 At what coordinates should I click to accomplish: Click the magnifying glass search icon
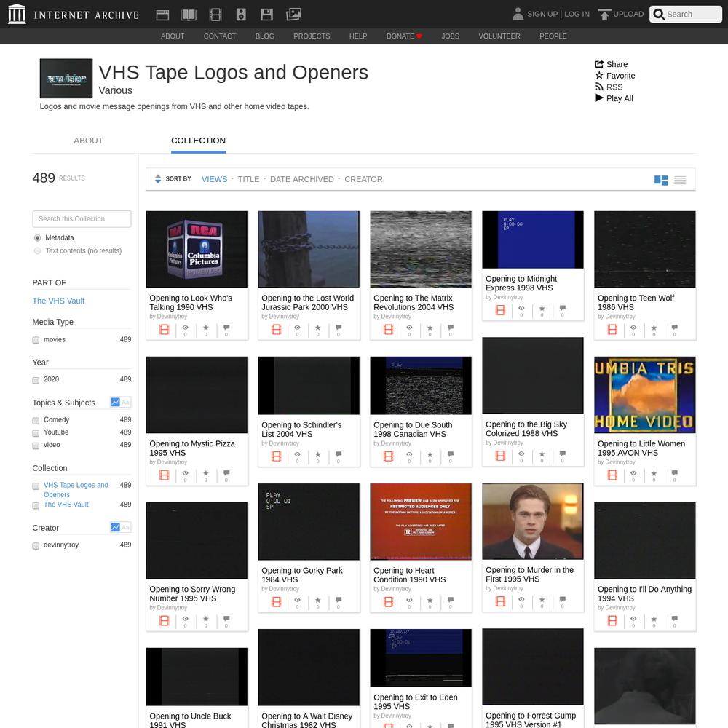coord(659,15)
